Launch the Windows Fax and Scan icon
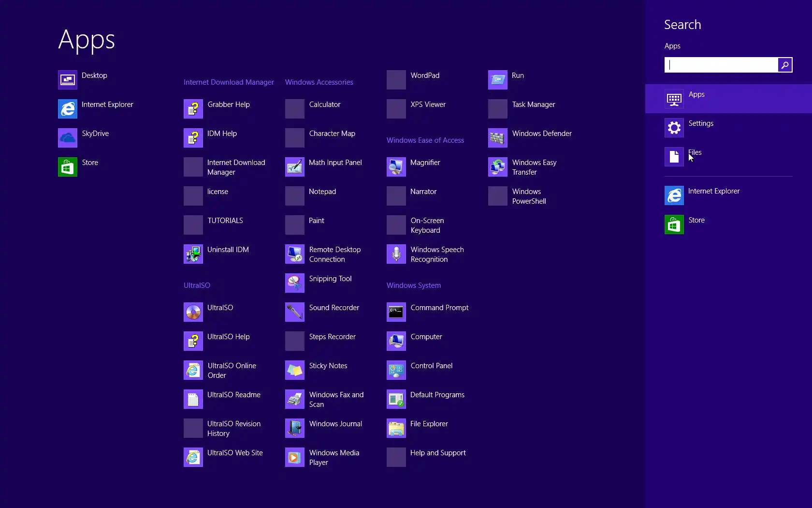The width and height of the screenshot is (812, 508). click(295, 399)
